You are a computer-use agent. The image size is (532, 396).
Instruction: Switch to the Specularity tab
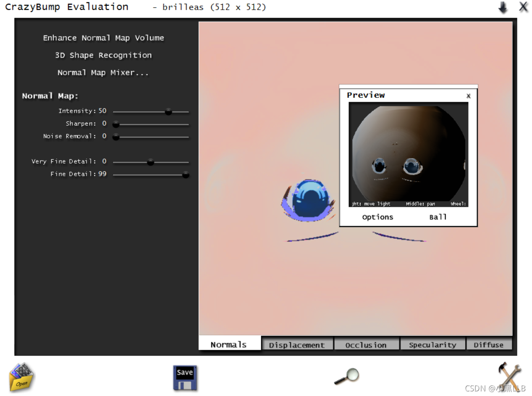432,345
